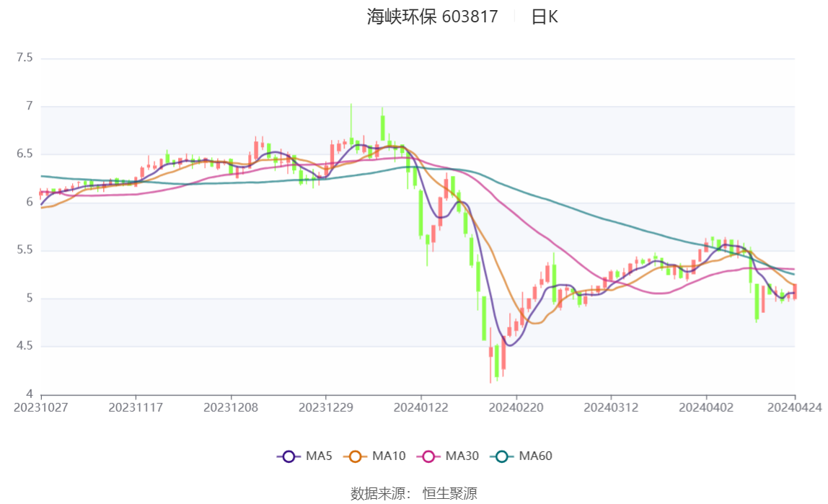
Task: Disable the MA60 series from its legend label
Action: point(535,456)
